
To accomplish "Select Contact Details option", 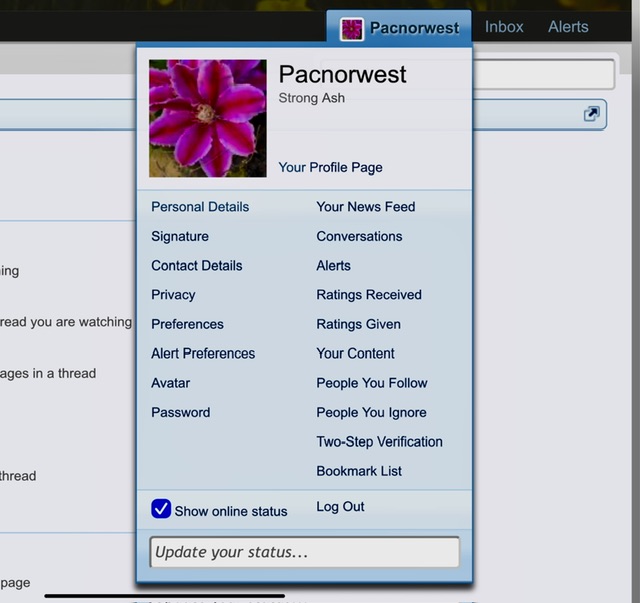I will (197, 265).
